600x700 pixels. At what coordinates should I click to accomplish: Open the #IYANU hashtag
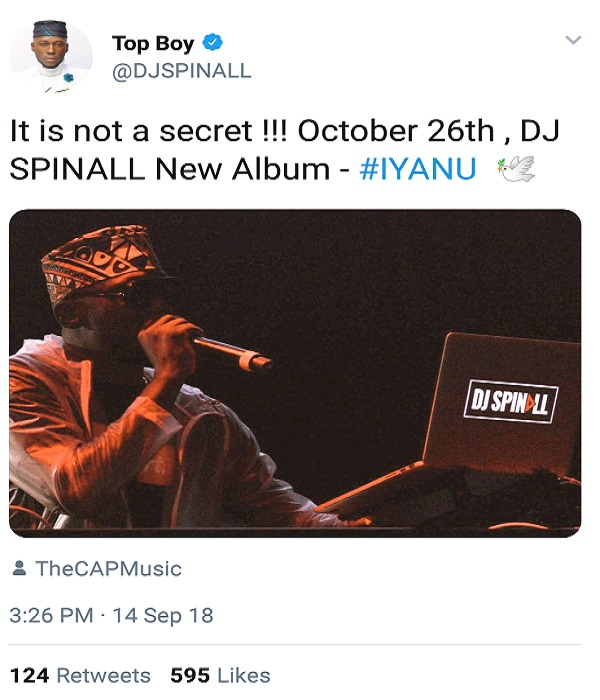click(417, 169)
